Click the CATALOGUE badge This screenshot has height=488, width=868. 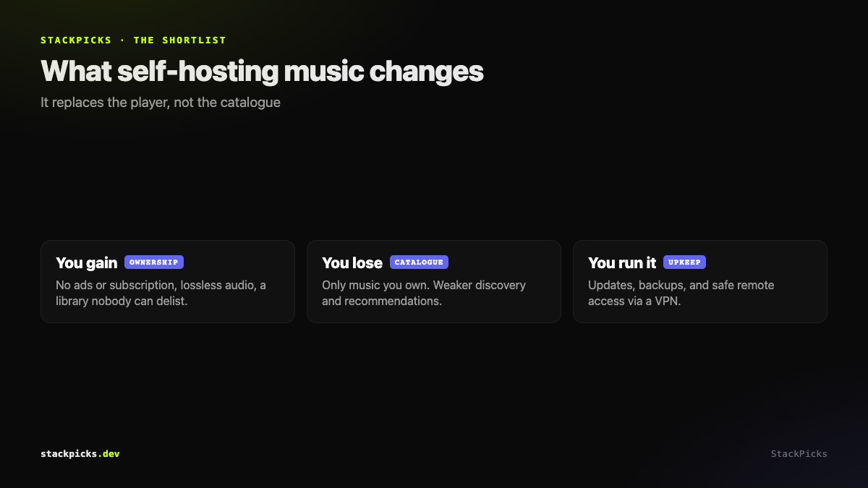pyautogui.click(x=419, y=262)
